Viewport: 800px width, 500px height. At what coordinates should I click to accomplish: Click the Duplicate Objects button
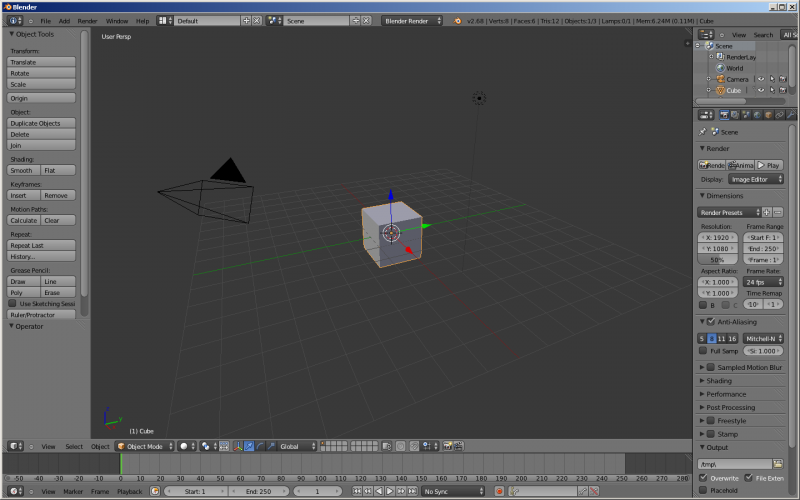click(42, 123)
